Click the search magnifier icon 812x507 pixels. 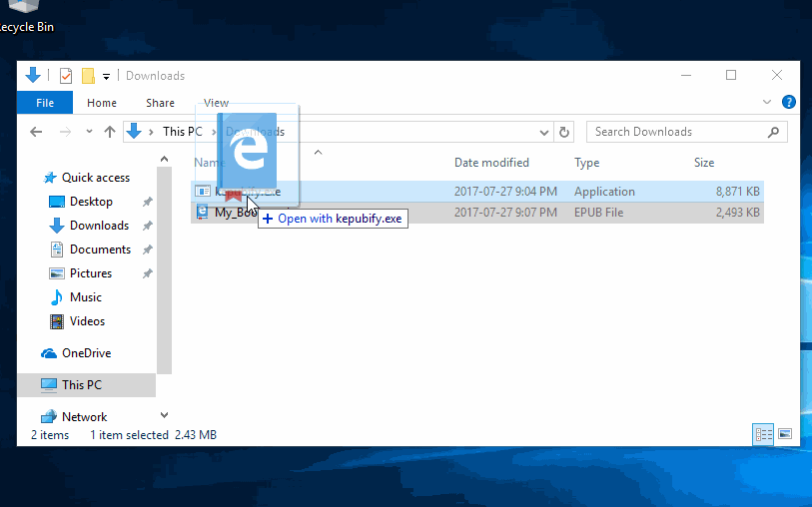[x=773, y=132]
